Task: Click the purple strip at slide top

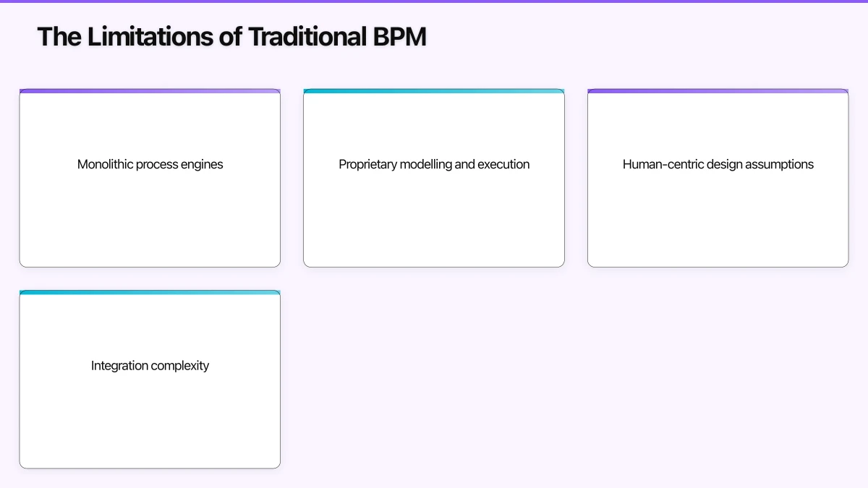Action: click(434, 2)
